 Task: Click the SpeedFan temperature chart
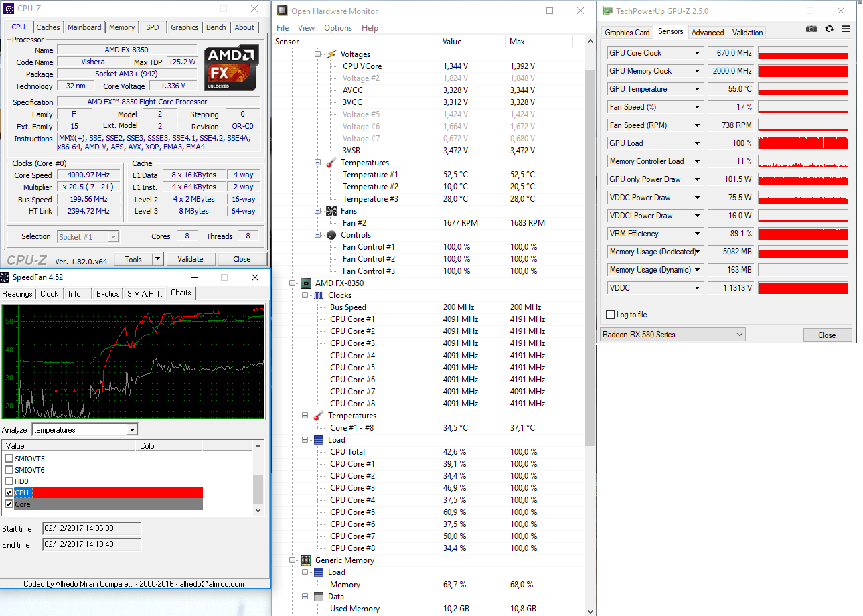[133, 362]
